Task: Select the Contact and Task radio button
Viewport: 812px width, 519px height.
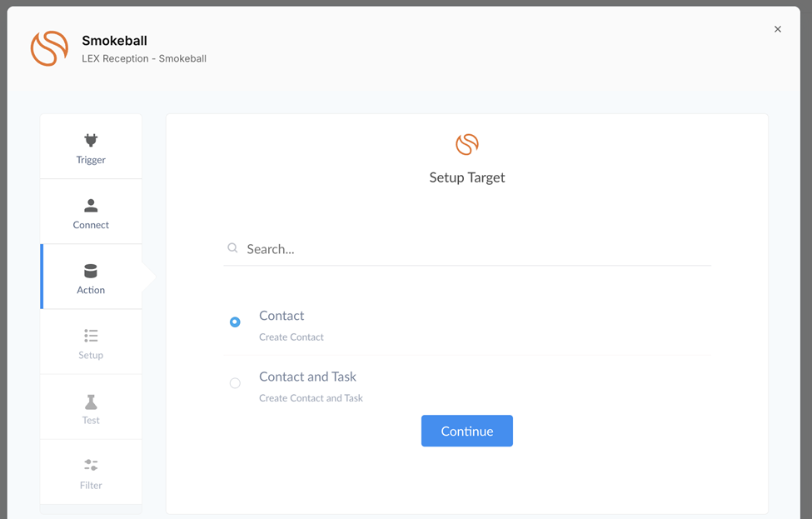Action: 235,383
